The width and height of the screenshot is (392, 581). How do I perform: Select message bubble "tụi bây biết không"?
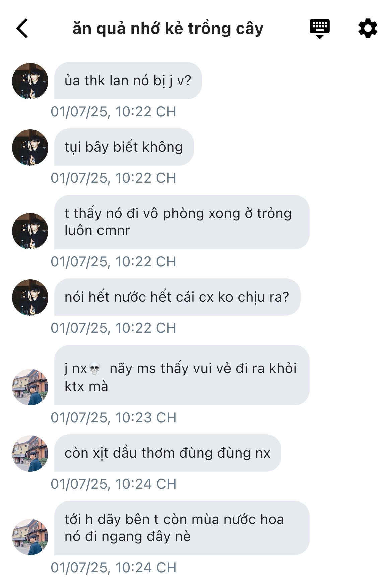[124, 147]
